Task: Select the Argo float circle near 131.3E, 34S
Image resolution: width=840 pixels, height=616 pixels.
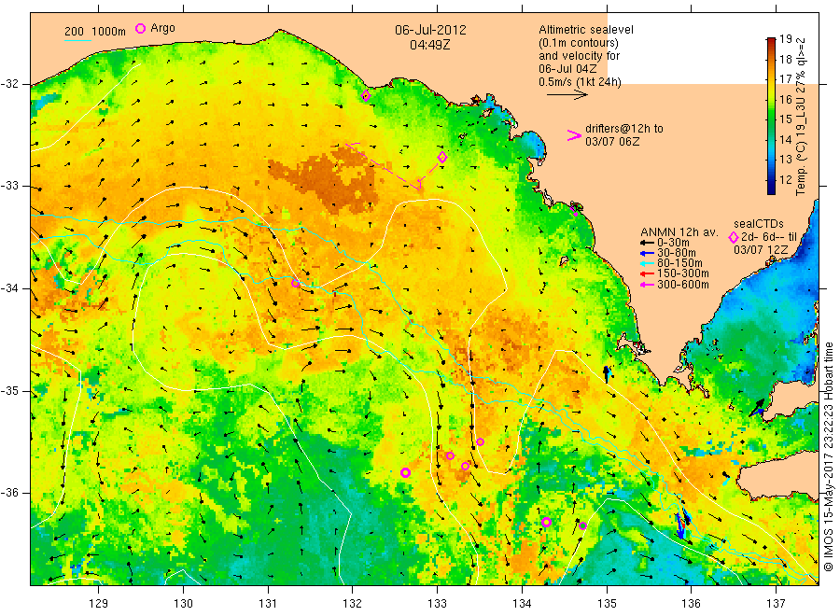Action: click(295, 283)
